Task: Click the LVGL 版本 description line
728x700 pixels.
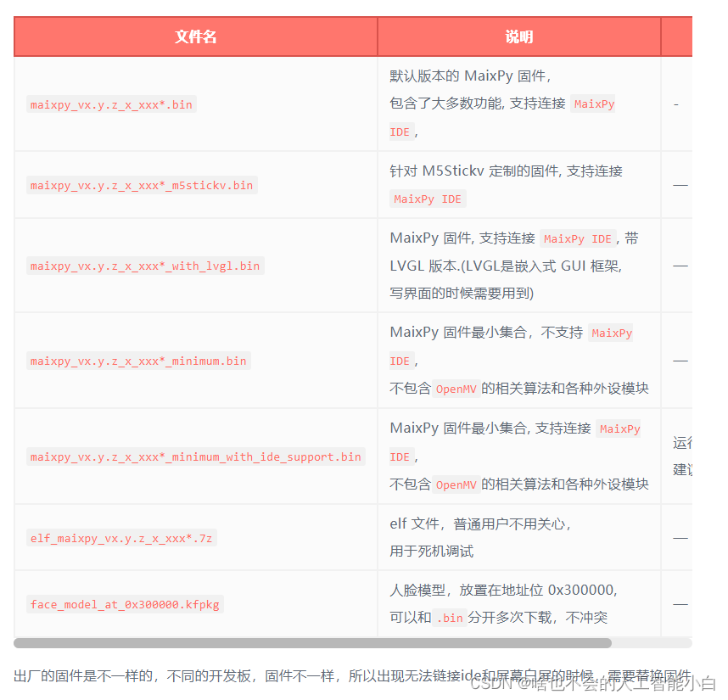Action: 506,266
